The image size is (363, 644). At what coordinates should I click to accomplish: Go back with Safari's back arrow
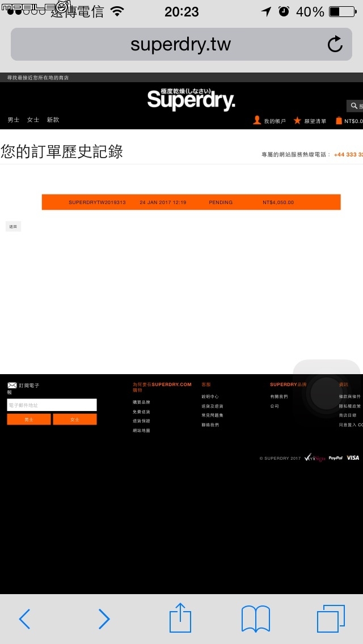click(x=24, y=618)
